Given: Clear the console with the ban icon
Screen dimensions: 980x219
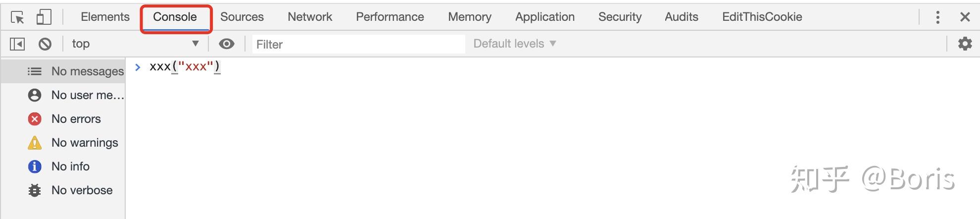Looking at the screenshot, I should [x=45, y=44].
